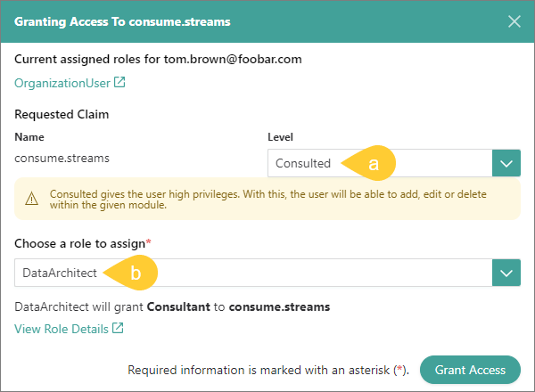
Task: Click the warning triangle icon
Action: pos(31,199)
